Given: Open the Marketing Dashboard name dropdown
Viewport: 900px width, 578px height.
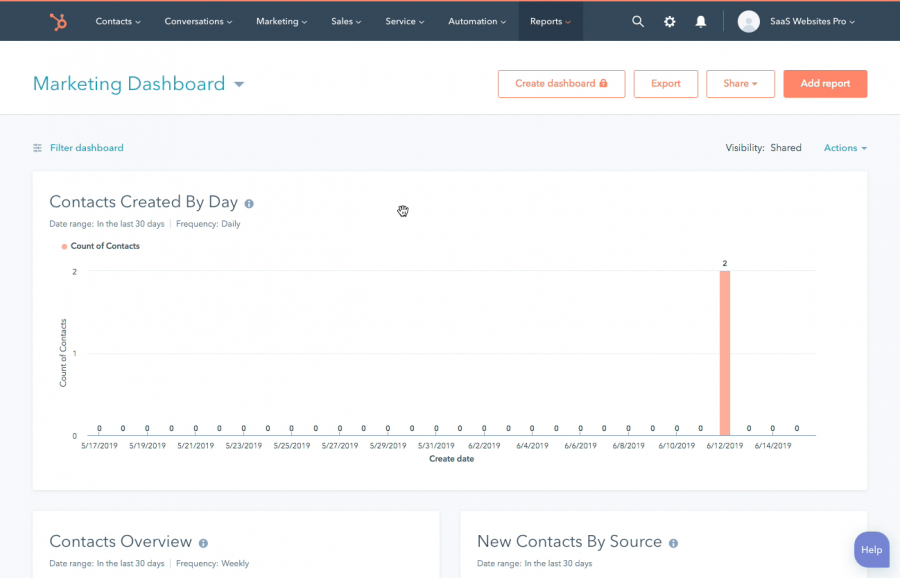Looking at the screenshot, I should pyautogui.click(x=238, y=85).
